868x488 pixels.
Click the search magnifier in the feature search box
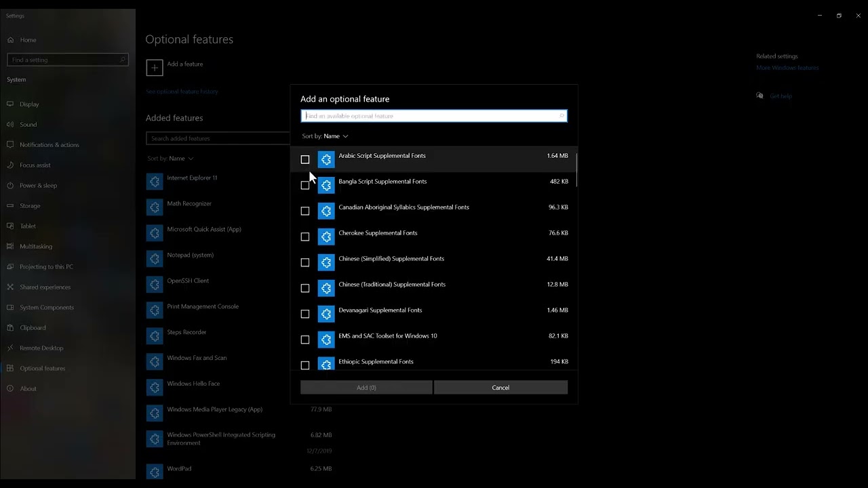(x=561, y=116)
